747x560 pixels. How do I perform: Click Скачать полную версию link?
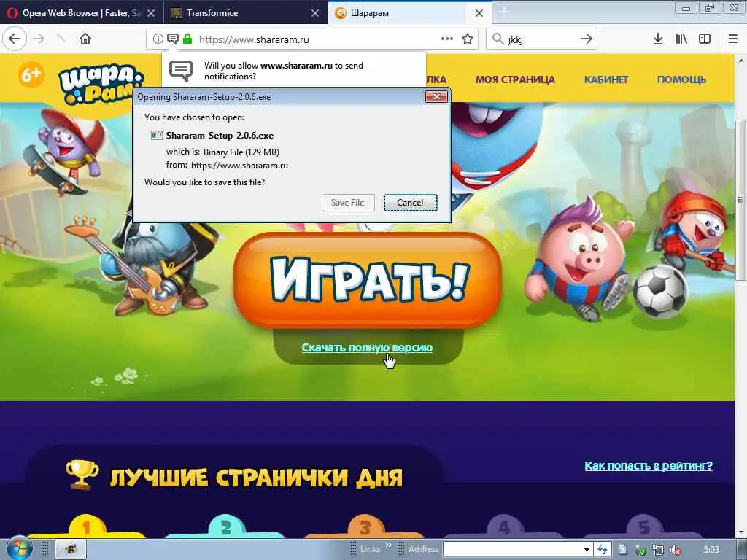tap(367, 348)
